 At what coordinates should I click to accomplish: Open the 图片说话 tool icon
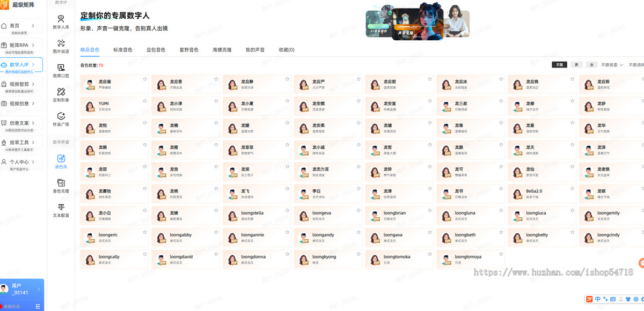pos(61,43)
